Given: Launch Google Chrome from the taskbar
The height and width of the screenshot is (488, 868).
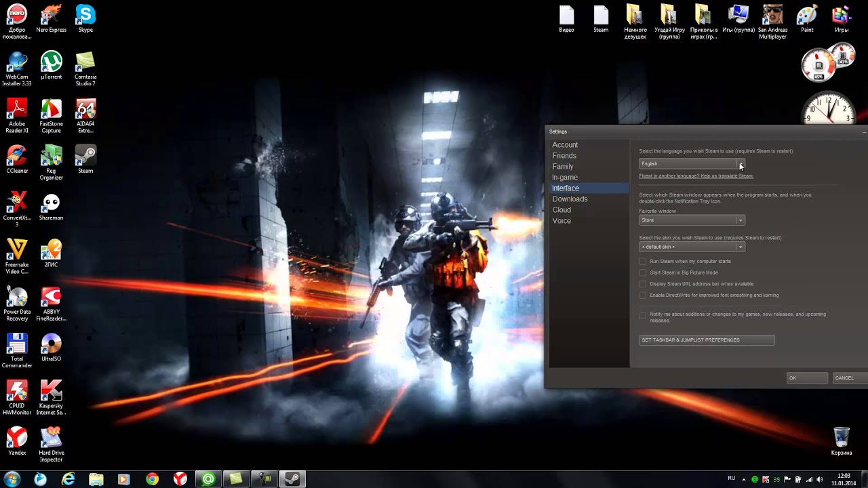Looking at the screenshot, I should (152, 479).
